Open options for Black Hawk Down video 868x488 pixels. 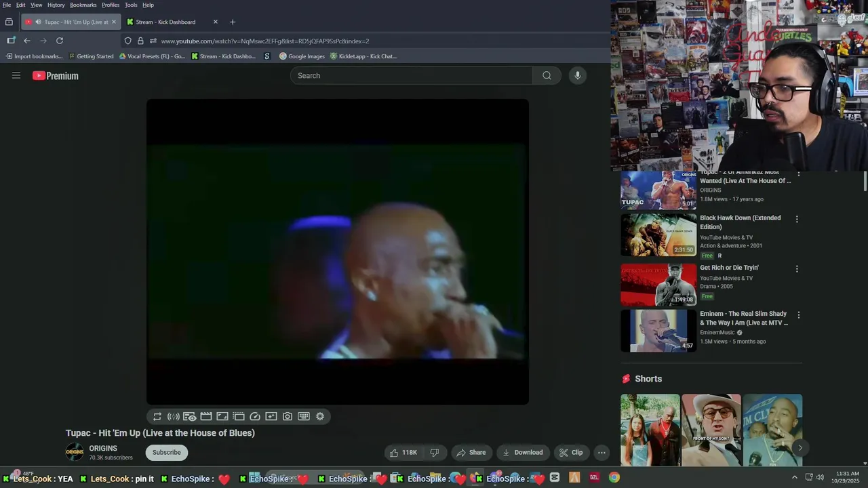click(797, 220)
